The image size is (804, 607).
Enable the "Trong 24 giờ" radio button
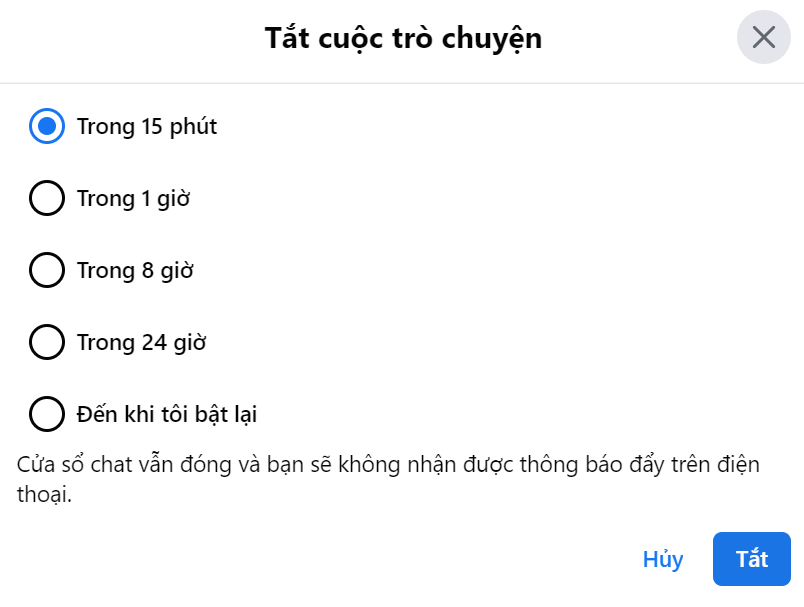47,343
